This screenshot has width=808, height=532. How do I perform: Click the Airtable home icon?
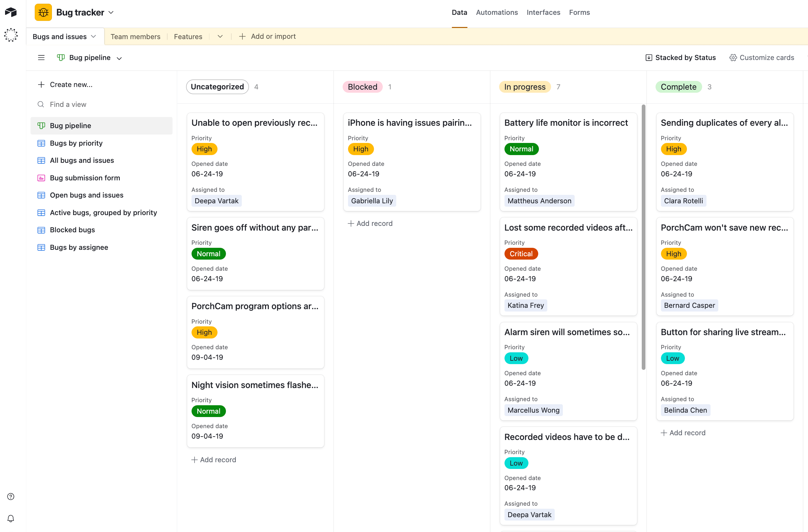pos(11,12)
